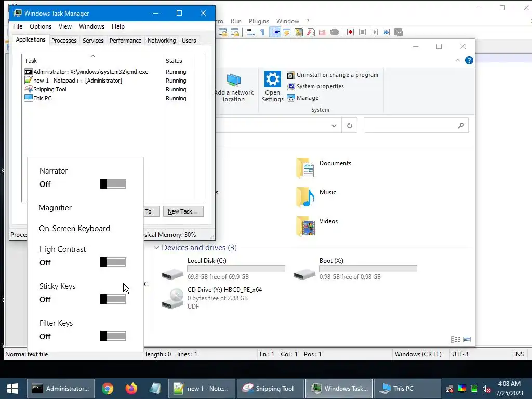Click Boot (X:) capacity bar

pyautogui.click(x=368, y=269)
